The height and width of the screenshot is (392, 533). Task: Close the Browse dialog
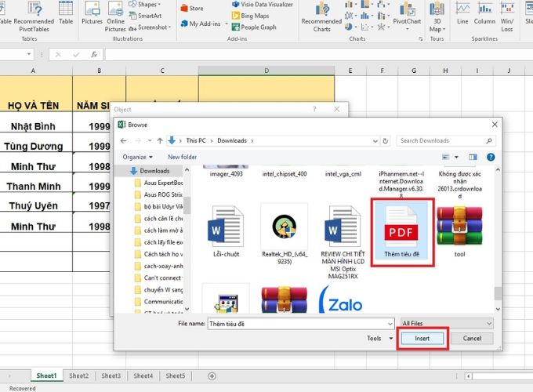(495, 125)
